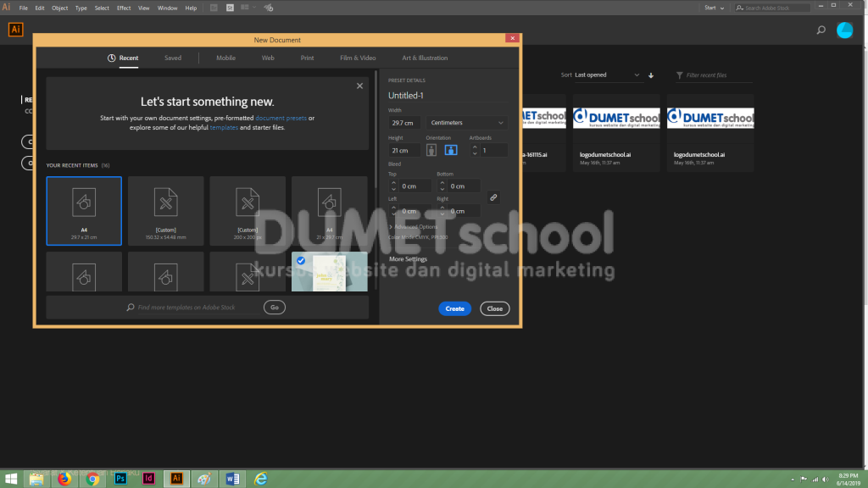This screenshot has height=488, width=868.
Task: Select the Custom 150.32 x 54.48 mm preset
Action: click(166, 211)
